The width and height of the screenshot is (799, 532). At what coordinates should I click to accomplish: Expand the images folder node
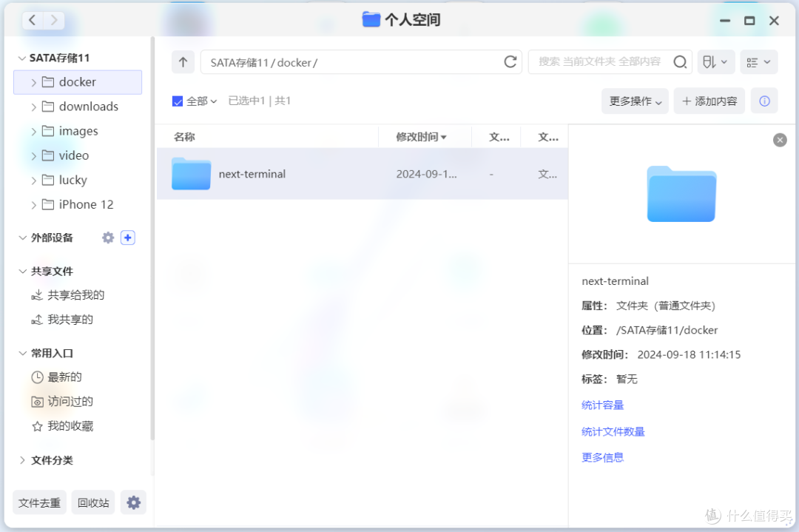click(33, 132)
